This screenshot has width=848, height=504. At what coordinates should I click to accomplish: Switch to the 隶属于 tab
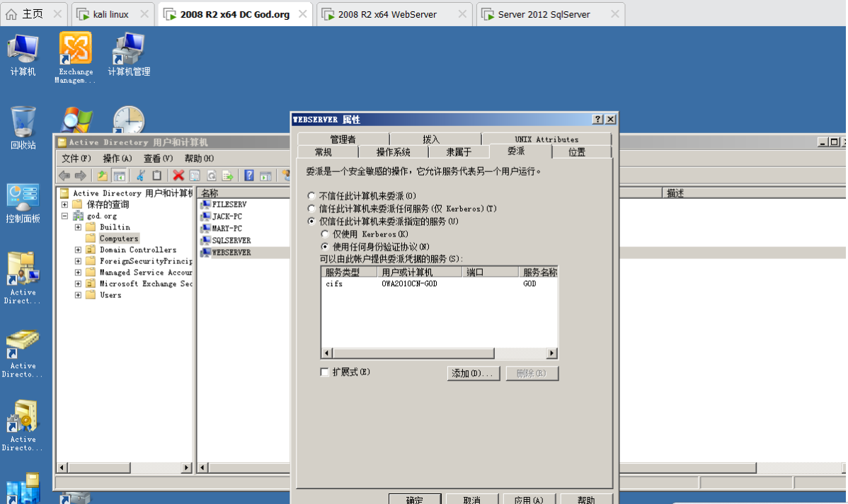459,152
